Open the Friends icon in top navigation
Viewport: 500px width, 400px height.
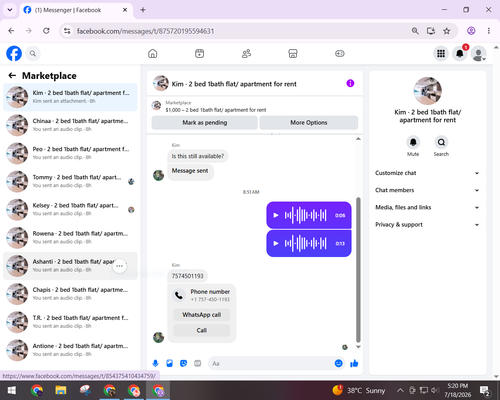[246, 53]
